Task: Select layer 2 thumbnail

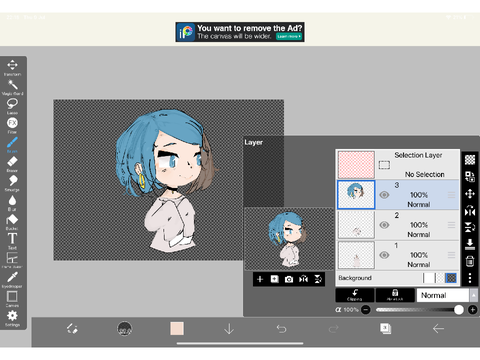Action: click(x=356, y=225)
